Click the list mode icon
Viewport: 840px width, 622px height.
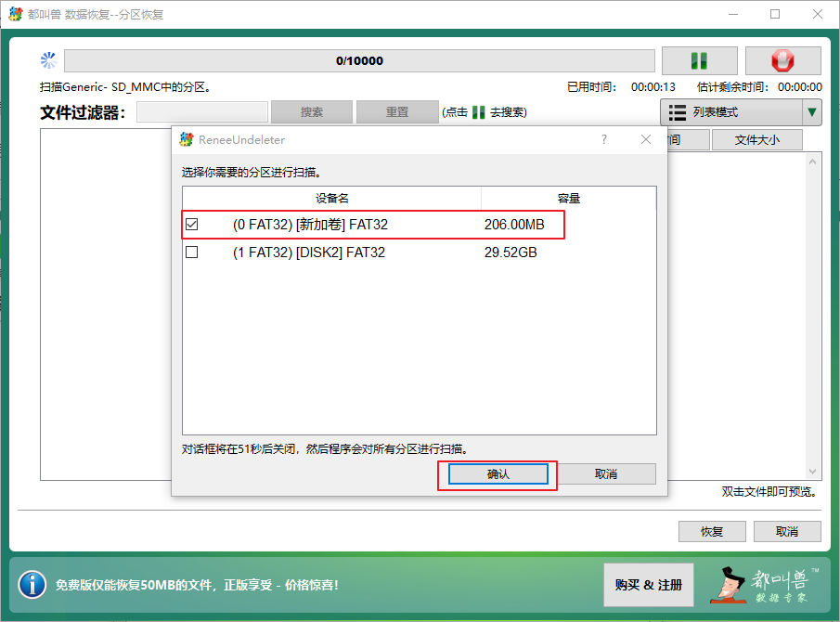click(x=678, y=112)
